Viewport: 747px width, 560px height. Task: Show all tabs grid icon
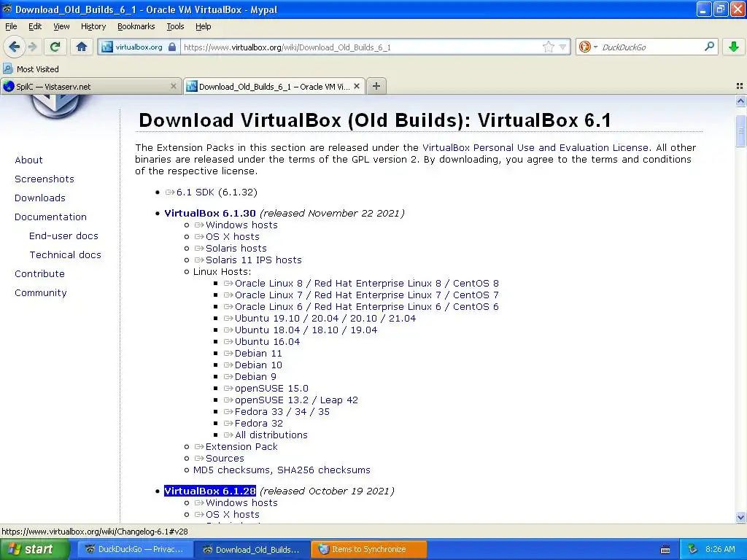(x=740, y=86)
